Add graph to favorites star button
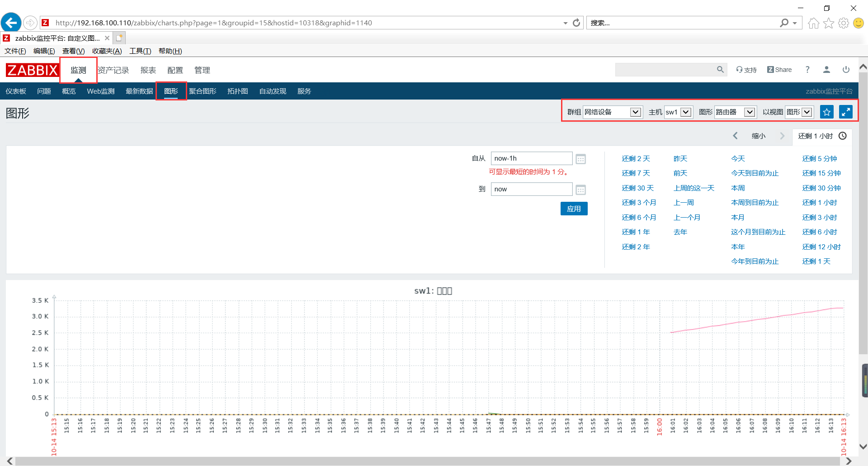This screenshot has width=868, height=466. (x=827, y=112)
